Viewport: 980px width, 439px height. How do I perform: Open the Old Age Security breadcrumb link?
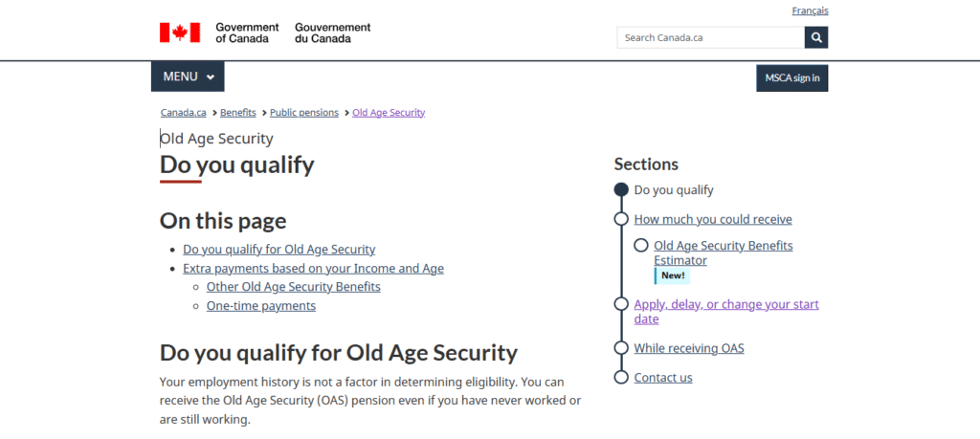pyautogui.click(x=389, y=113)
